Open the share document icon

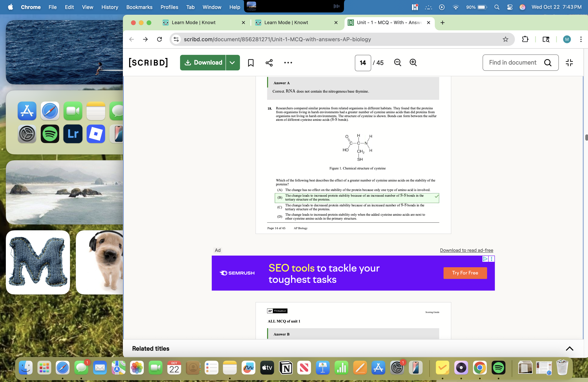pyautogui.click(x=269, y=63)
